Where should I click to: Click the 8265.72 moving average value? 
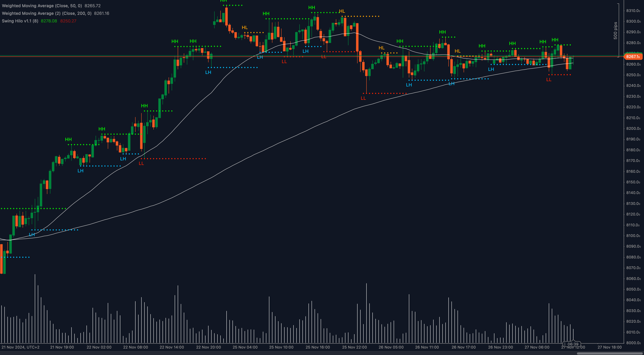tap(93, 6)
